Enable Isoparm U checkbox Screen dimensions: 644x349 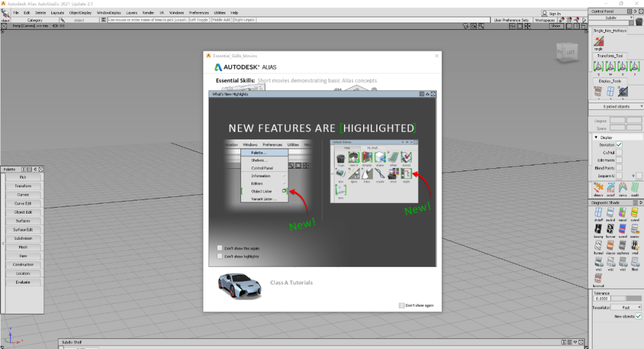tap(619, 175)
